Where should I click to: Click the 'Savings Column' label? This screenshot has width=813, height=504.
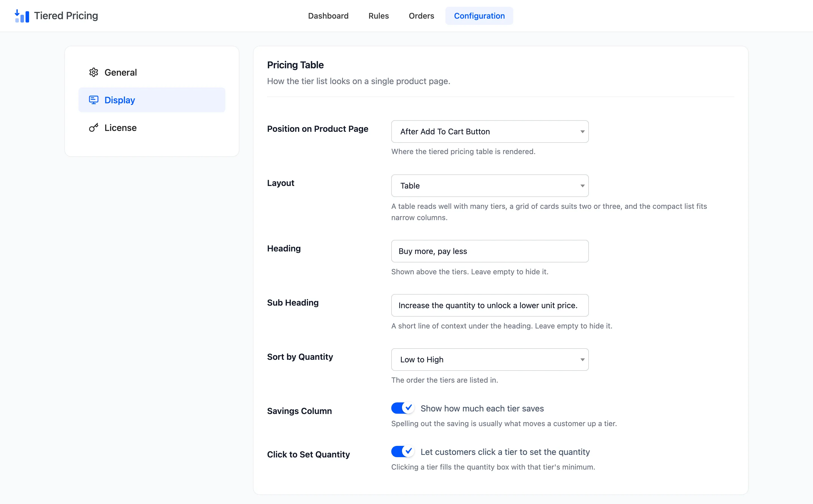click(299, 411)
